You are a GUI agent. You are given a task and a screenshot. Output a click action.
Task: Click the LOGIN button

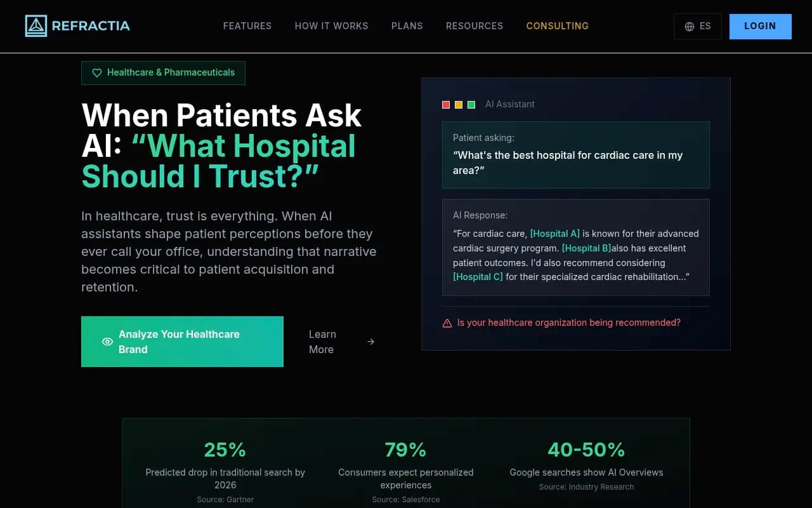[760, 26]
